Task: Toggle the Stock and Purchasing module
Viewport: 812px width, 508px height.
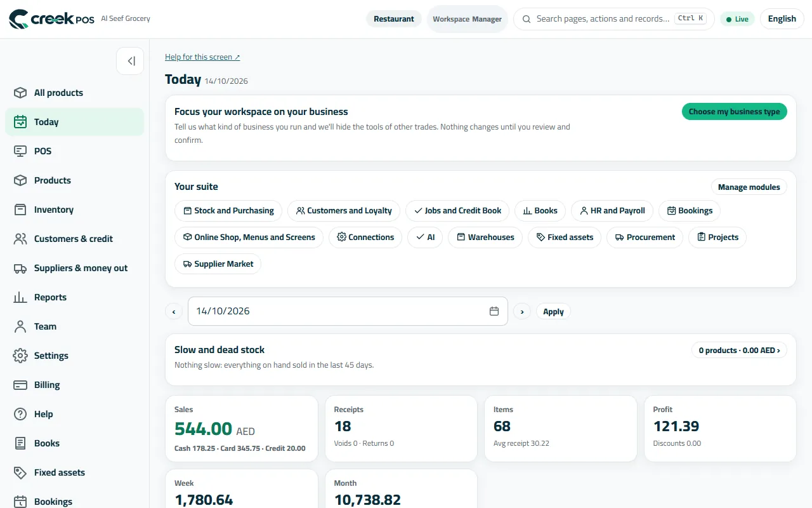Action: tap(228, 211)
